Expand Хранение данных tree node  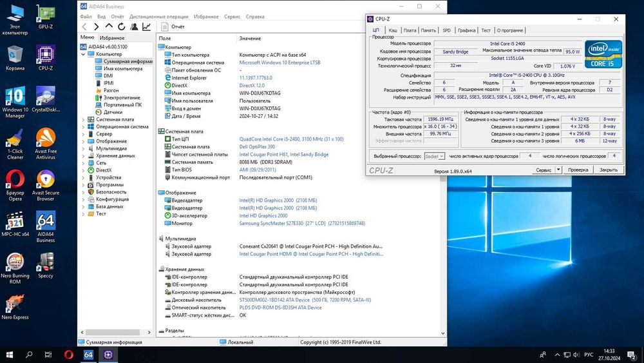tap(83, 156)
